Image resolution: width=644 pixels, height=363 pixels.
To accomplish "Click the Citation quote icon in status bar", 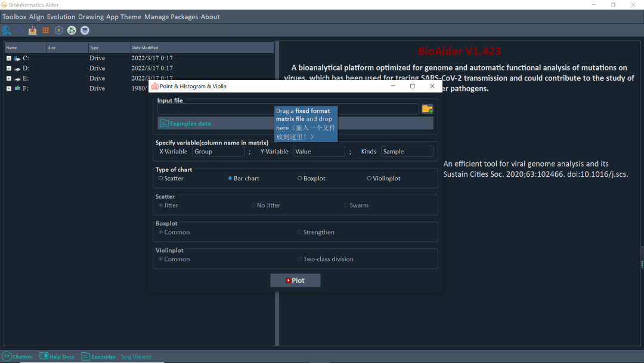I will click(7, 356).
